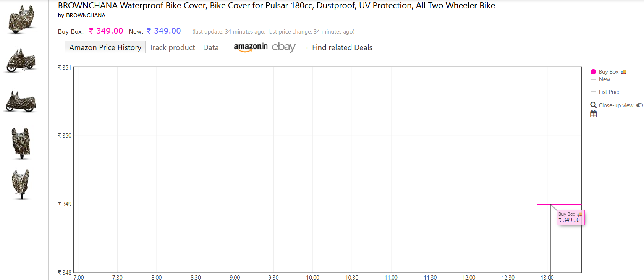Open the Amazon Price History tab
The image size is (644, 280).
tap(105, 47)
